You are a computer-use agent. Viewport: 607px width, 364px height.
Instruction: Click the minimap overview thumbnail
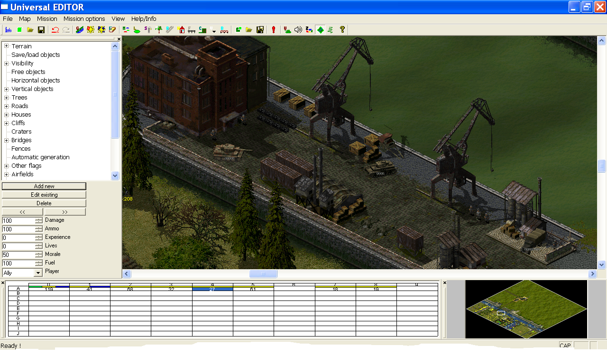pos(526,309)
